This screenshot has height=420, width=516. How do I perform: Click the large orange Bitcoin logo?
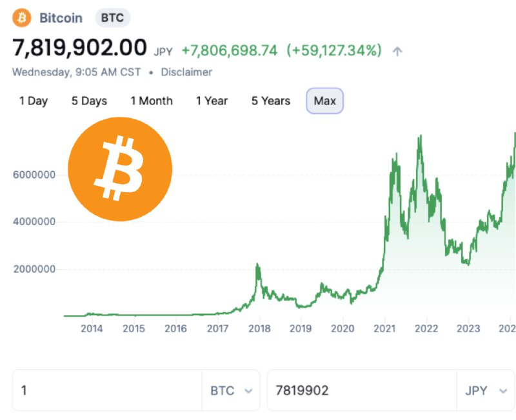[120, 169]
